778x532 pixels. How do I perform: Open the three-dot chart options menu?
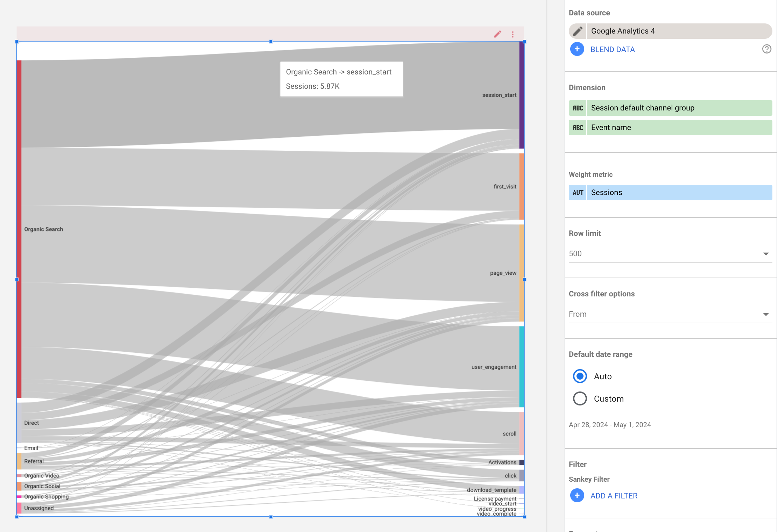tap(513, 34)
